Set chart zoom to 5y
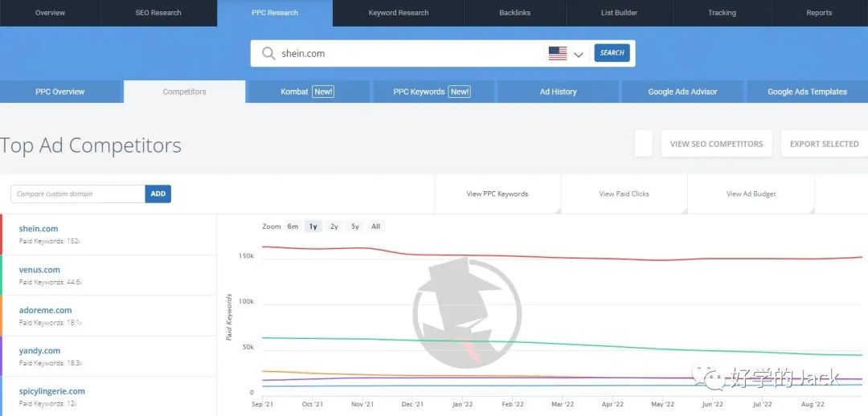 pos(354,226)
